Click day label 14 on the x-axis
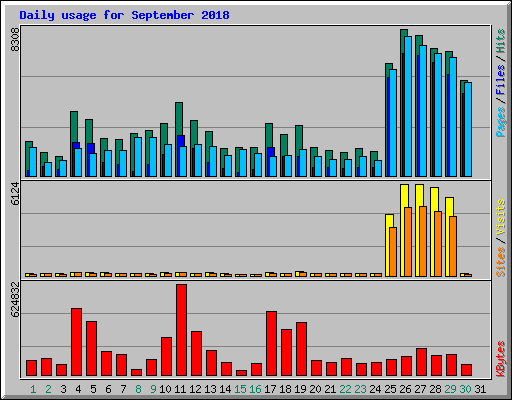This screenshot has height=400, width=512. pyautogui.click(x=225, y=389)
